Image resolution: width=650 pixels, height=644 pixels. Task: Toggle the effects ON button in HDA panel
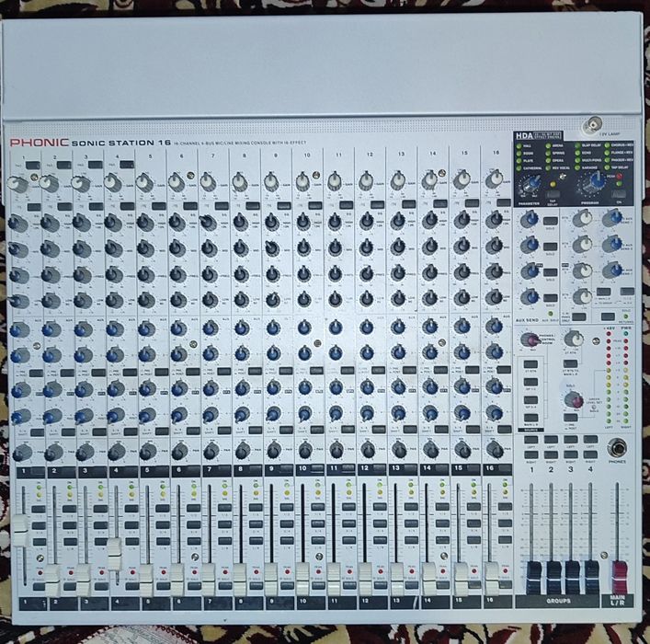point(619,194)
